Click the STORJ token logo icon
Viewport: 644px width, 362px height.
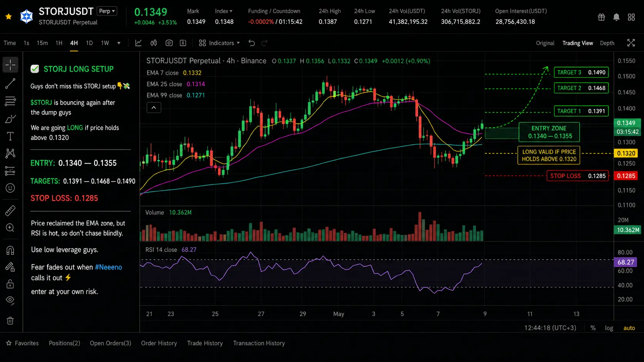point(26,17)
